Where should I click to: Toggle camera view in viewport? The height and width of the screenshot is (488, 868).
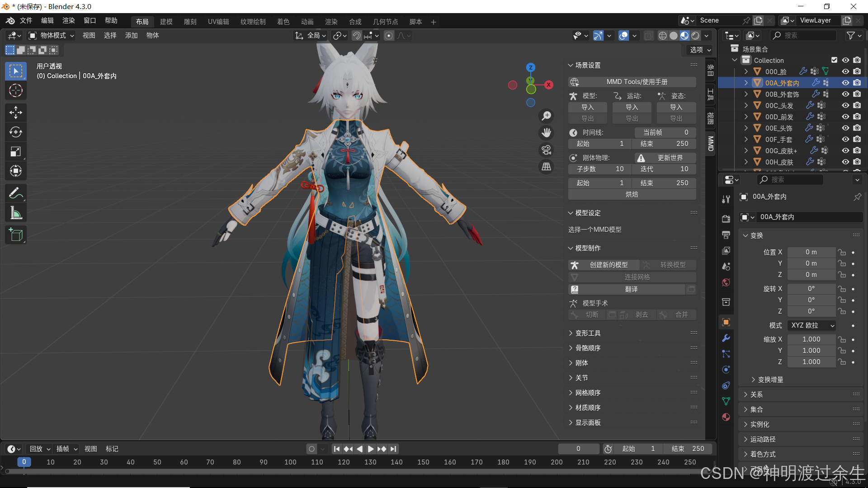coord(547,150)
